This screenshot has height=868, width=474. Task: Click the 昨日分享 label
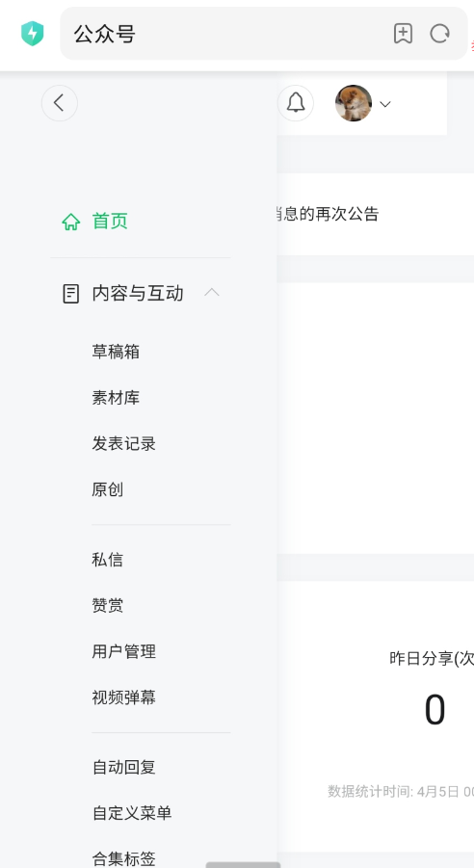(x=432, y=658)
